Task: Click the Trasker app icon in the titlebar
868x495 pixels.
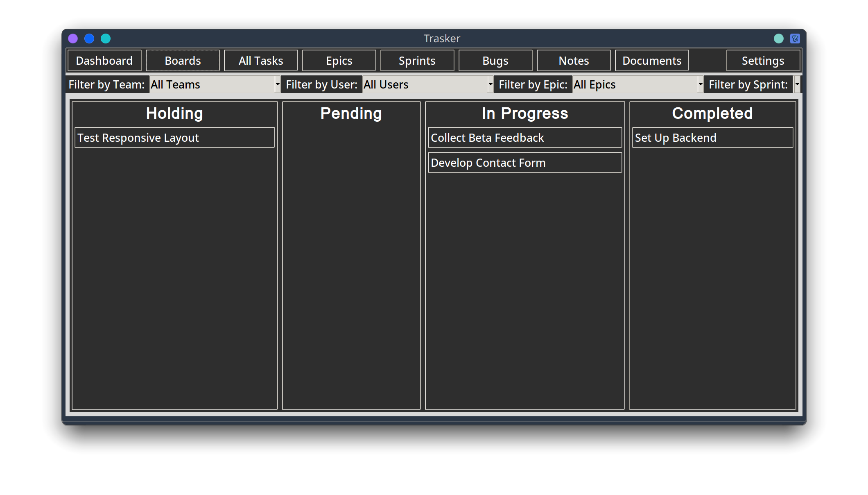Action: pyautogui.click(x=795, y=38)
